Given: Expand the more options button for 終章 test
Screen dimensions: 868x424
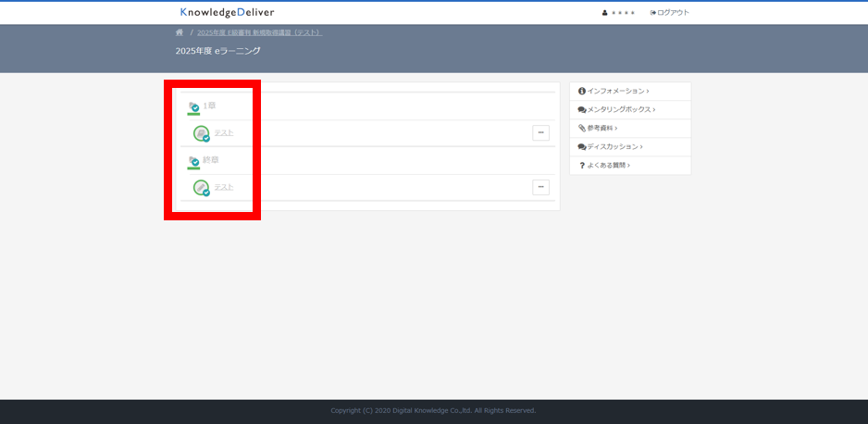Looking at the screenshot, I should 540,187.
